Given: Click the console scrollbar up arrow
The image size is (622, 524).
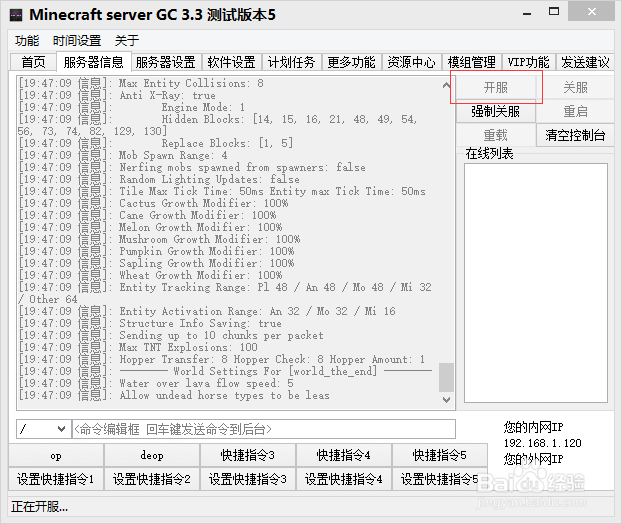Looking at the screenshot, I should 446,85.
